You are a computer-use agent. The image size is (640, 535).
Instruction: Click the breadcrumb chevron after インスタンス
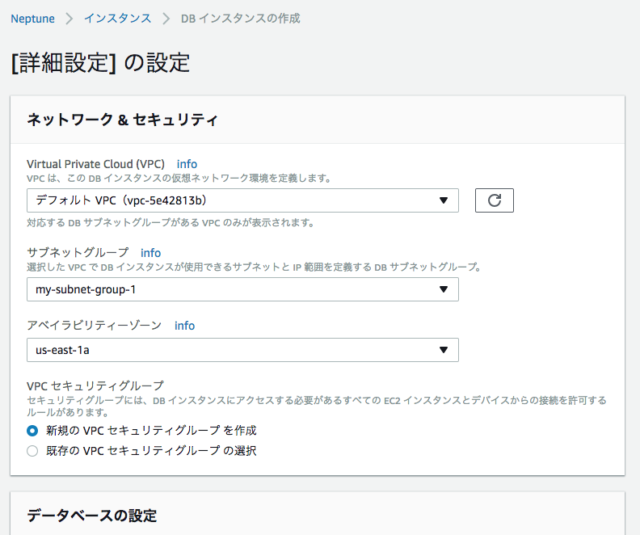coord(165,18)
